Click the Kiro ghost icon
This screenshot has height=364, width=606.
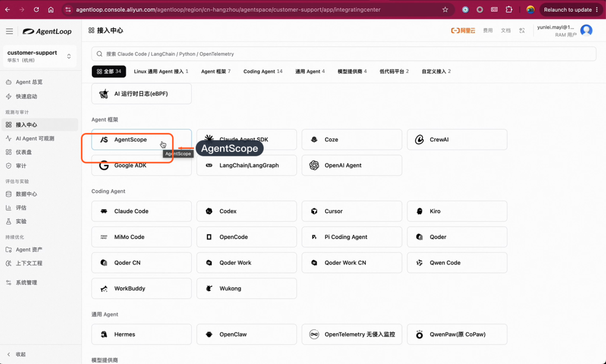(x=419, y=211)
